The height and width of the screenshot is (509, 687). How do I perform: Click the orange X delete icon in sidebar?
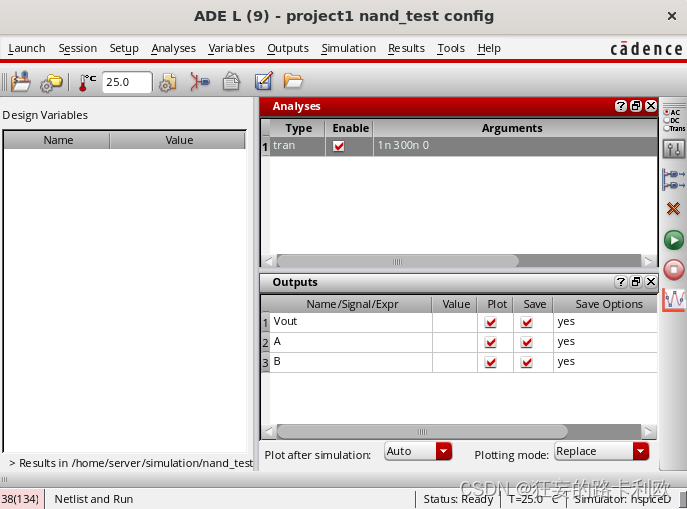coord(673,209)
